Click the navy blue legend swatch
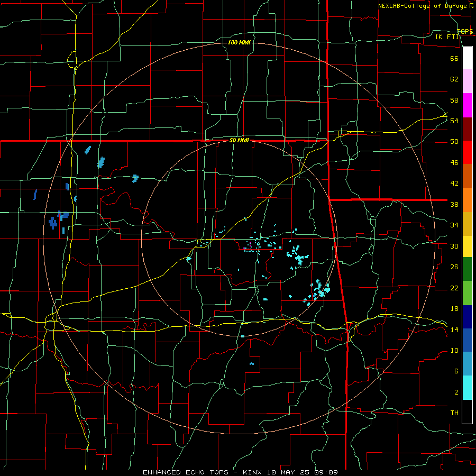 pyautogui.click(x=467, y=317)
